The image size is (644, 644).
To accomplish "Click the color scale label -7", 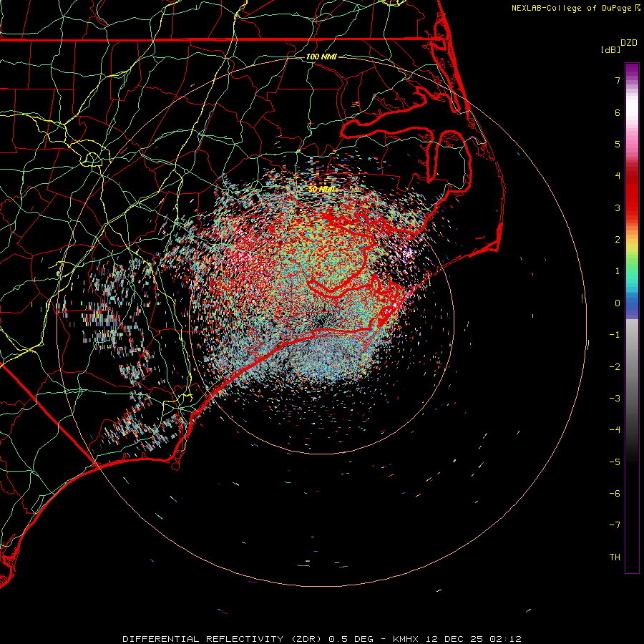I will 615,525.
